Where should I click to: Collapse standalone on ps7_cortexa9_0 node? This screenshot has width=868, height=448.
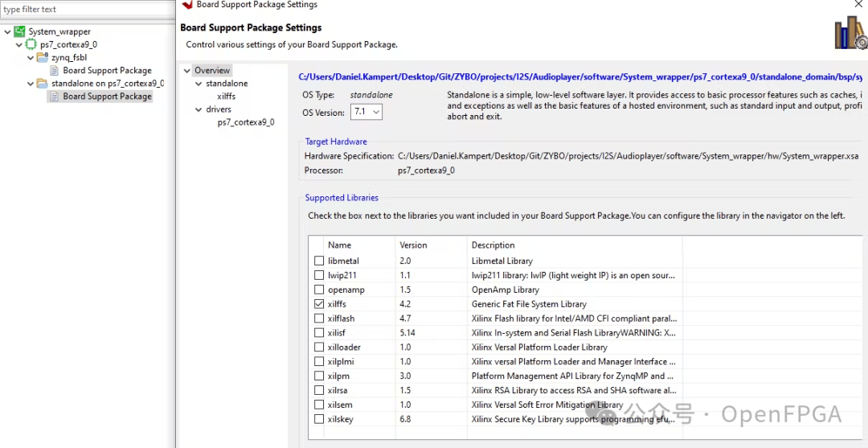coord(31,83)
